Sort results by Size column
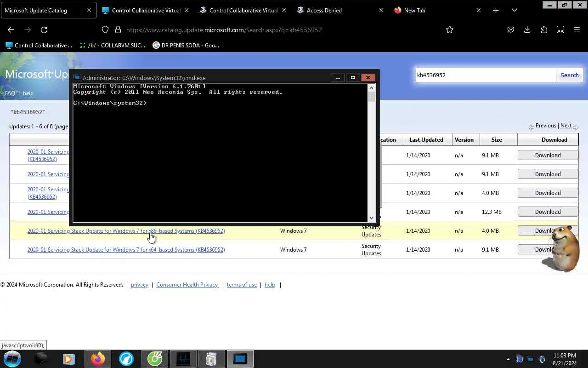588x368 pixels. (497, 139)
